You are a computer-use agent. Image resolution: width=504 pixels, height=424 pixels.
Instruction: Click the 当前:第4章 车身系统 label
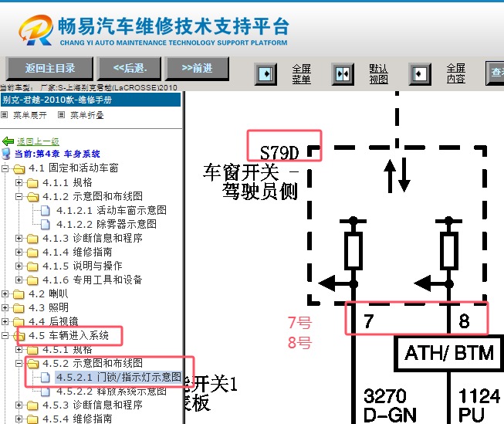(57, 154)
